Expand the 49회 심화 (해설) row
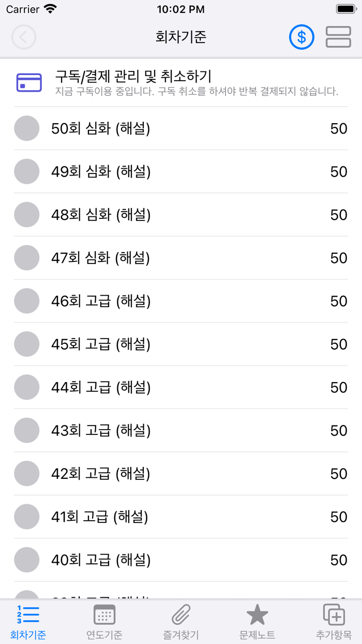Screen dimensions: 362x644 pos(181,171)
